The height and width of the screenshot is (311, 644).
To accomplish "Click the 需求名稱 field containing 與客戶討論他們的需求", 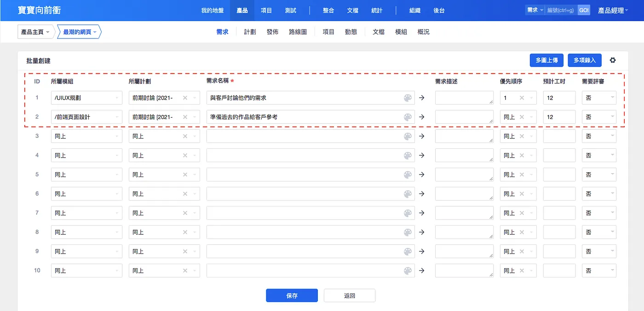I will point(310,98).
